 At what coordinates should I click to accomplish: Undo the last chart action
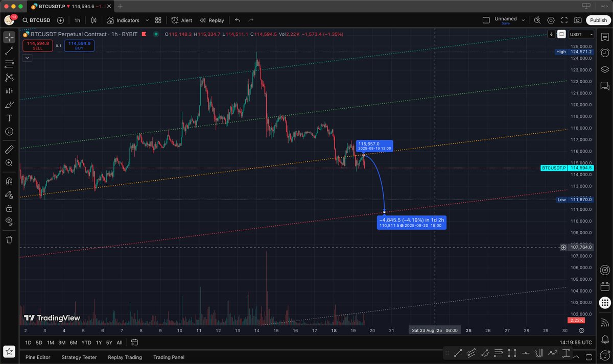point(238,20)
